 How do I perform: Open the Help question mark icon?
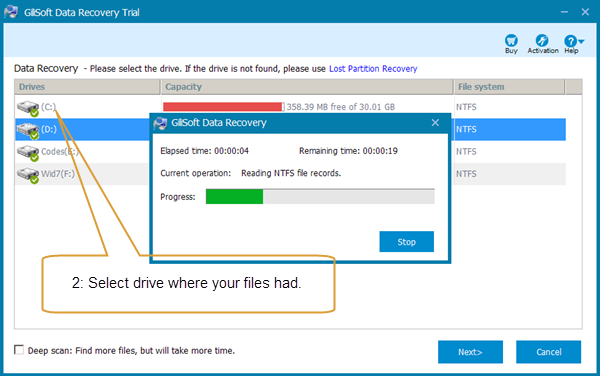[x=570, y=41]
